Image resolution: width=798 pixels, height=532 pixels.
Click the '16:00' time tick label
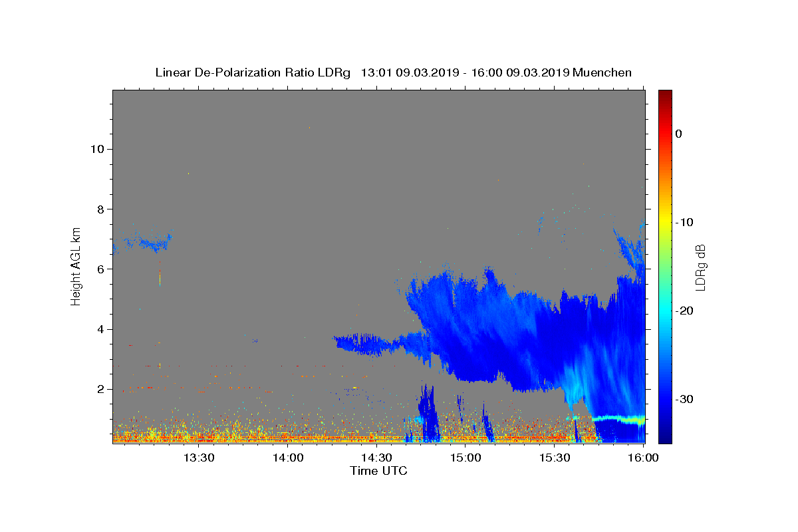[x=643, y=458]
